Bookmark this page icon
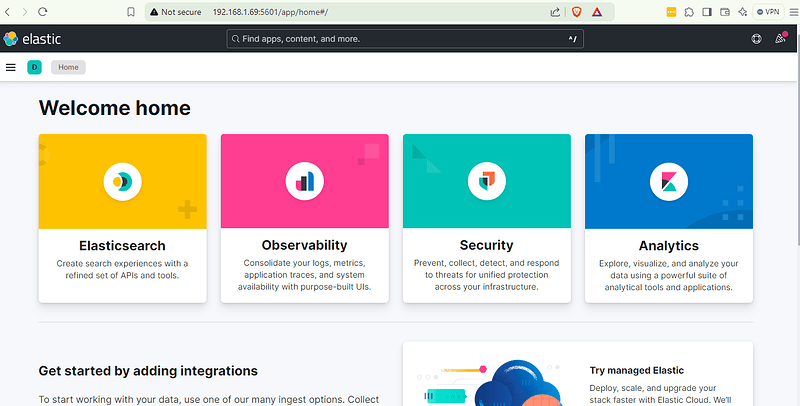800x406 pixels. click(131, 12)
